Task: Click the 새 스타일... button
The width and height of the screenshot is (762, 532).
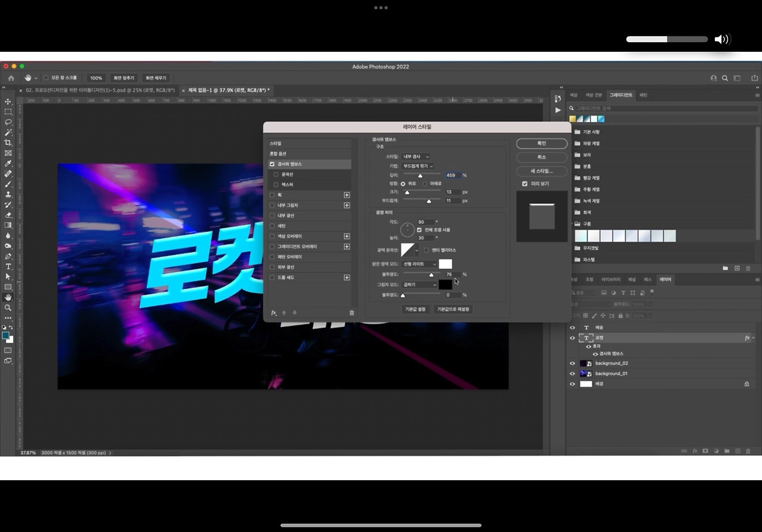Action: coord(542,171)
